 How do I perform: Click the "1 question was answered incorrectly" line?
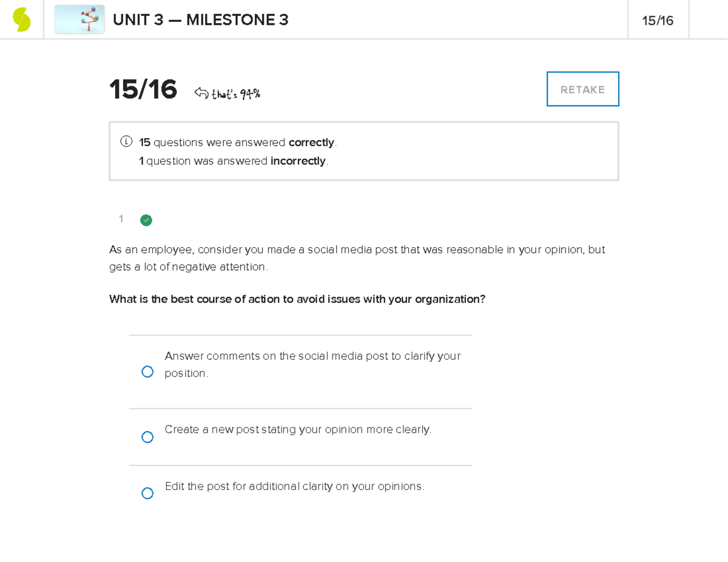click(234, 161)
